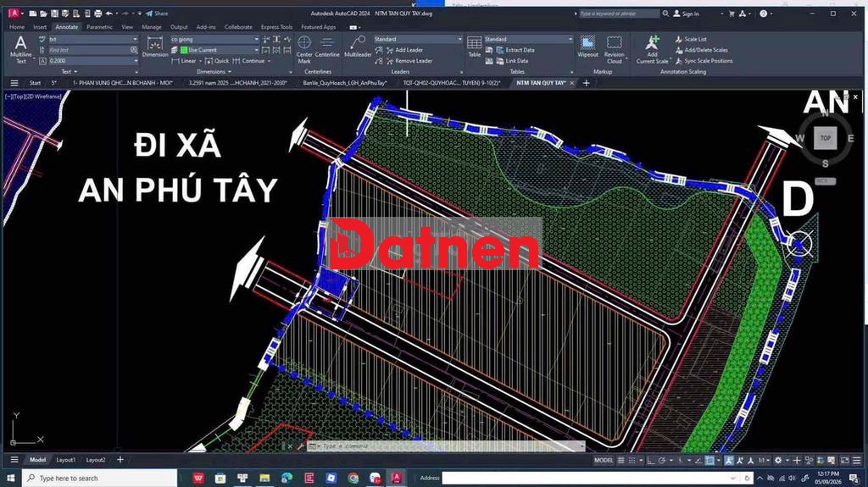Start the Multileader tool
The width and height of the screenshot is (868, 487).
pos(358,47)
